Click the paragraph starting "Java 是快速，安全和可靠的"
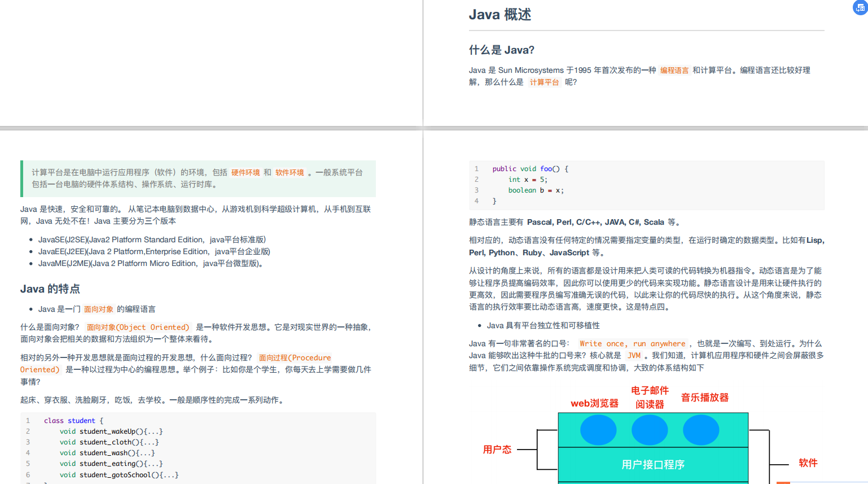Viewport: 868px width, 484px height. point(196,215)
